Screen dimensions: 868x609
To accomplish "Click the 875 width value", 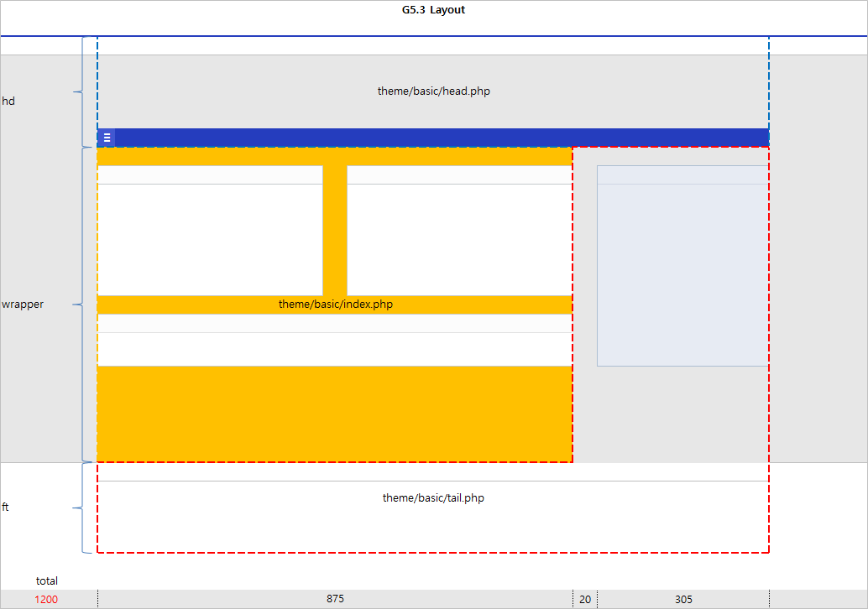I will pos(335,599).
